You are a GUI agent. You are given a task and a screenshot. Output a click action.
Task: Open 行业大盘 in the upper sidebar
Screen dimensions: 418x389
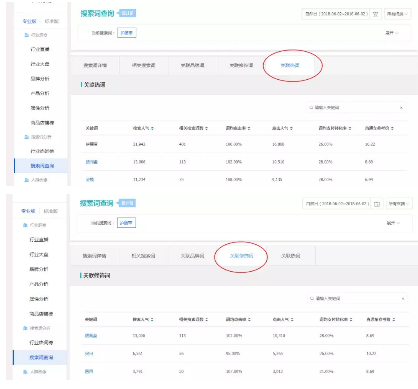pos(40,64)
